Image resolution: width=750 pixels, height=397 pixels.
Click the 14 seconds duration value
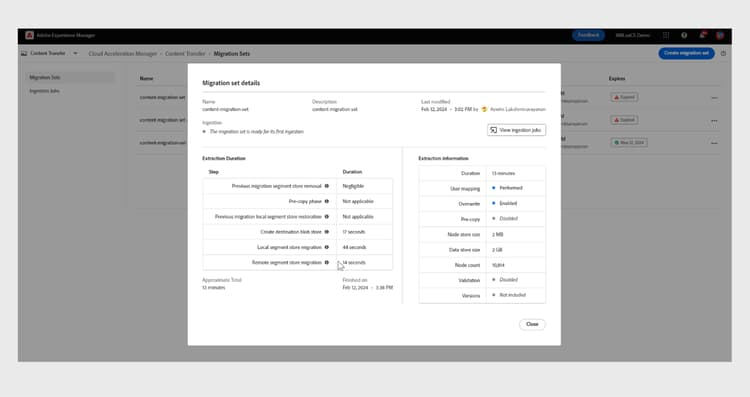pos(354,263)
